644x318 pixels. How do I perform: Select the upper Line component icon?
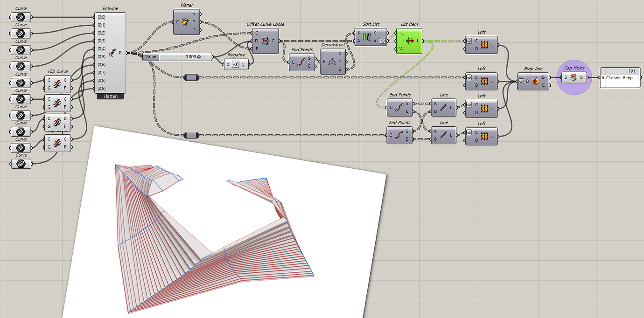click(x=442, y=108)
